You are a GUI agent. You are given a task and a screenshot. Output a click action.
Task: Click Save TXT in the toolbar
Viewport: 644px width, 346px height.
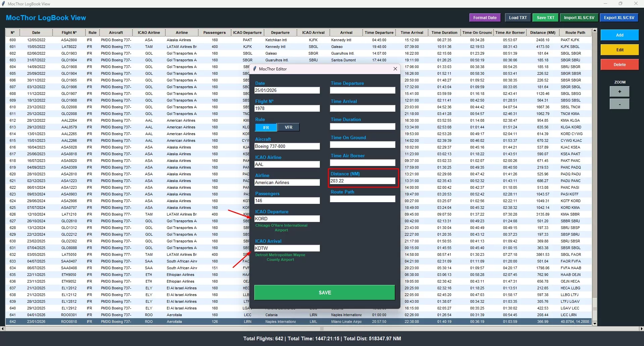pos(545,18)
